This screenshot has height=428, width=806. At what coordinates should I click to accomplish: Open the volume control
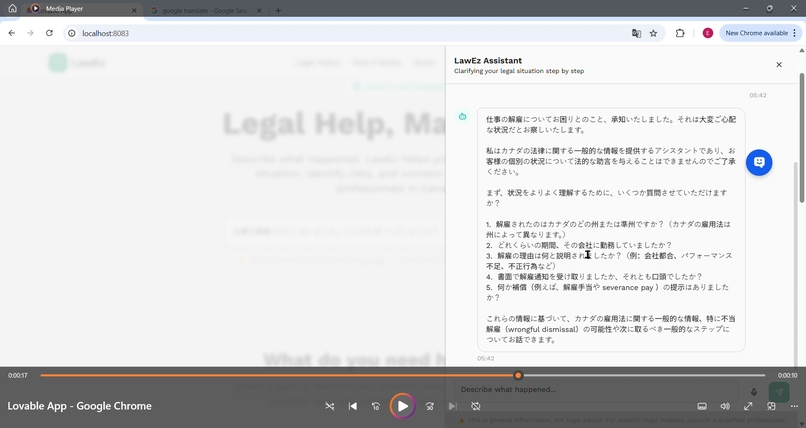[725, 406]
